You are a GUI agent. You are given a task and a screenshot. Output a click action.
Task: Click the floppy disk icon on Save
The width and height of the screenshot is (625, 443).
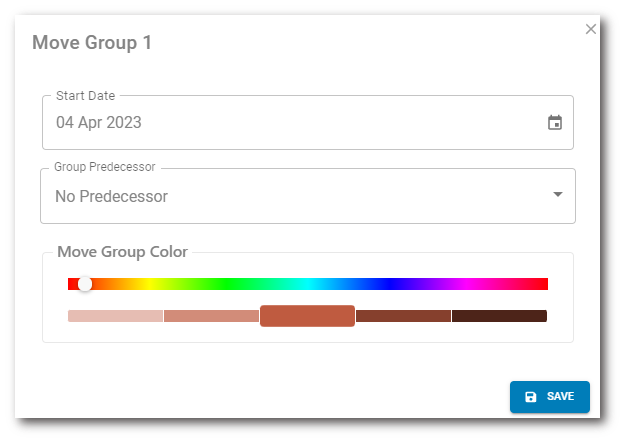[x=531, y=397]
